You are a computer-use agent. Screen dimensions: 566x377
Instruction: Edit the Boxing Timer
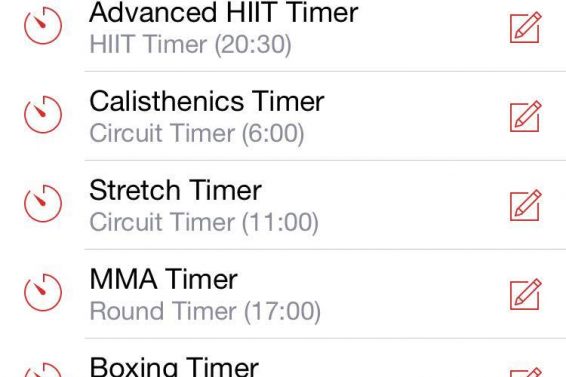pyautogui.click(x=525, y=372)
